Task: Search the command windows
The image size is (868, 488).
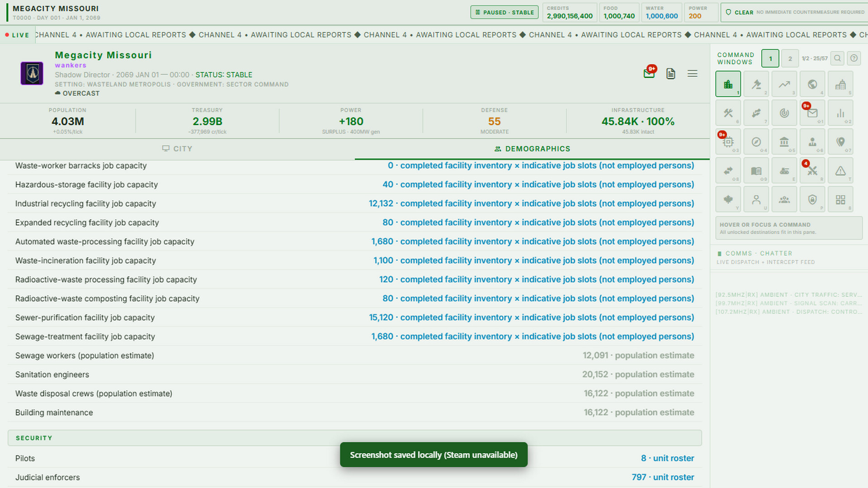Action: 837,58
